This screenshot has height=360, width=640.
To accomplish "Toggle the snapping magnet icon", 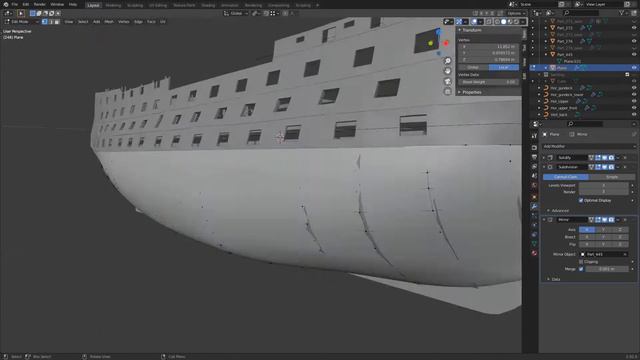I will pyautogui.click(x=266, y=13).
